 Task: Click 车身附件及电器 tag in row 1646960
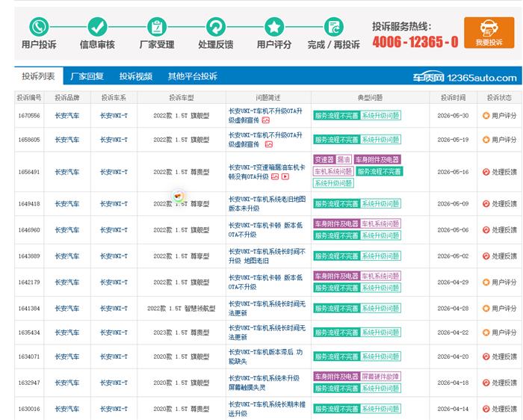point(336,224)
